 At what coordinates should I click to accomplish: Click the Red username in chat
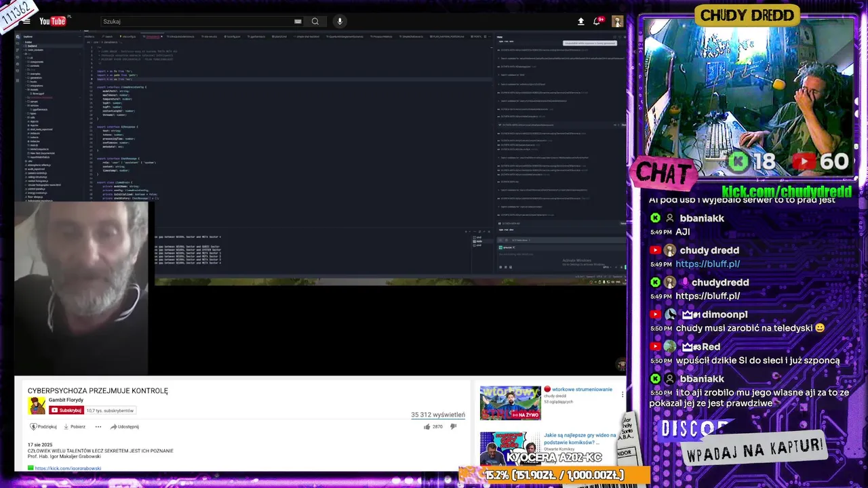[711, 347]
